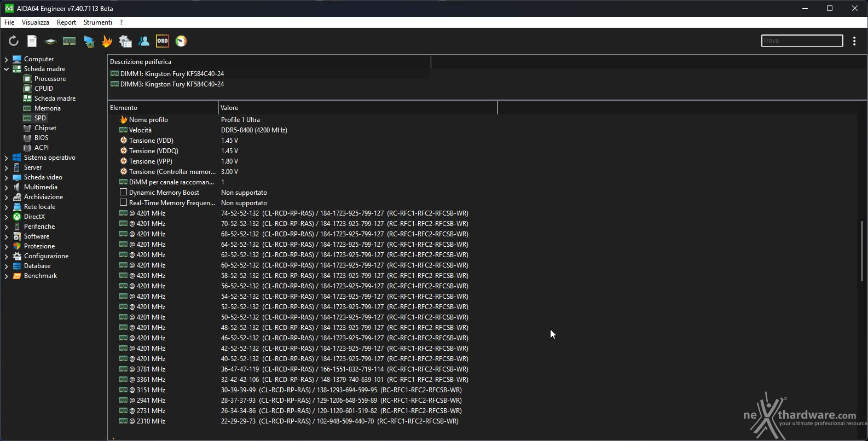The height and width of the screenshot is (441, 868).
Task: Click the motherboard chip toolbar icon
Action: (50, 41)
